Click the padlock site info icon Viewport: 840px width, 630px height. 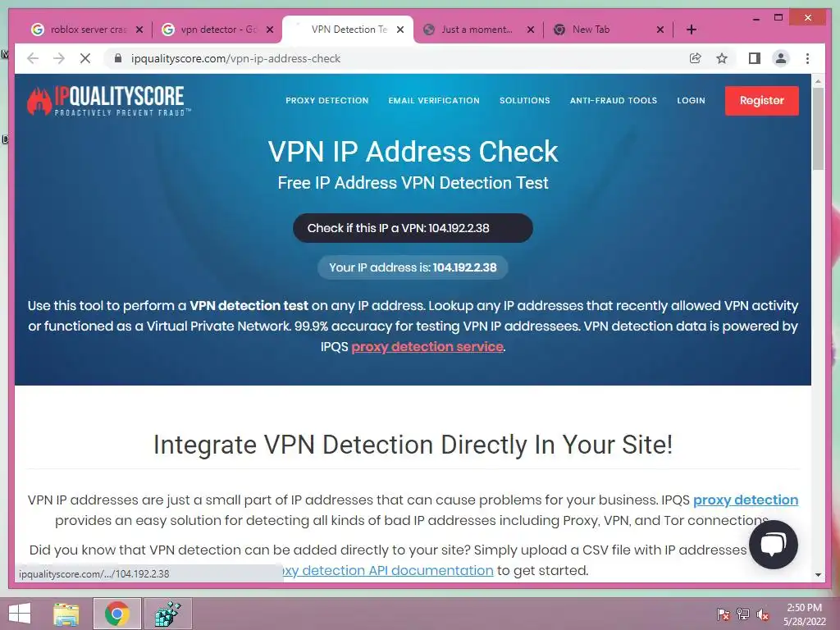click(118, 58)
